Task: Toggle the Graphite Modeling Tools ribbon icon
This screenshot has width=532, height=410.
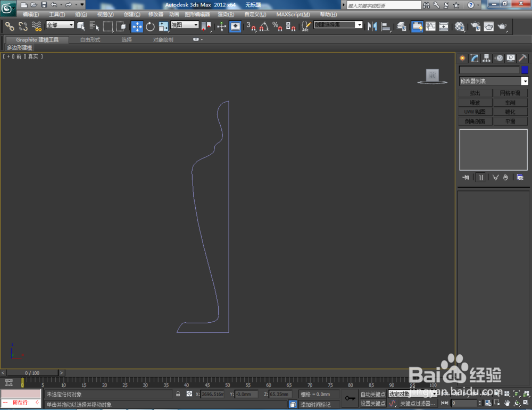Action: (x=417, y=26)
